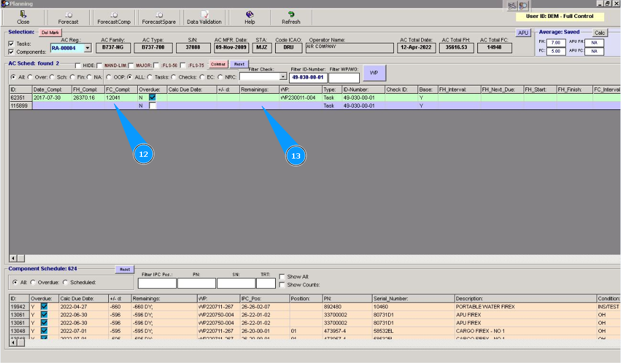The image size is (621, 364).
Task: Select the Sch radio button in AC Sched
Action: (x=52, y=77)
